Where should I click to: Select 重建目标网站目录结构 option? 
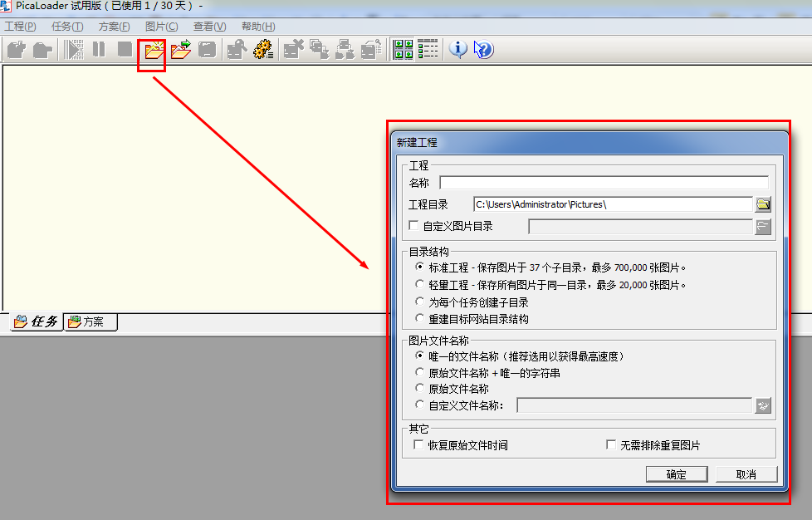click(419, 318)
